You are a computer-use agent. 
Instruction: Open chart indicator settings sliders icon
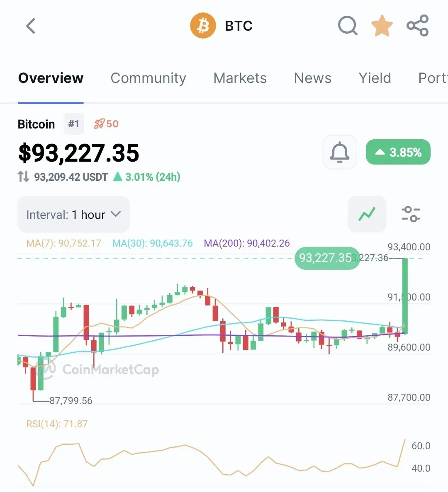tap(411, 214)
